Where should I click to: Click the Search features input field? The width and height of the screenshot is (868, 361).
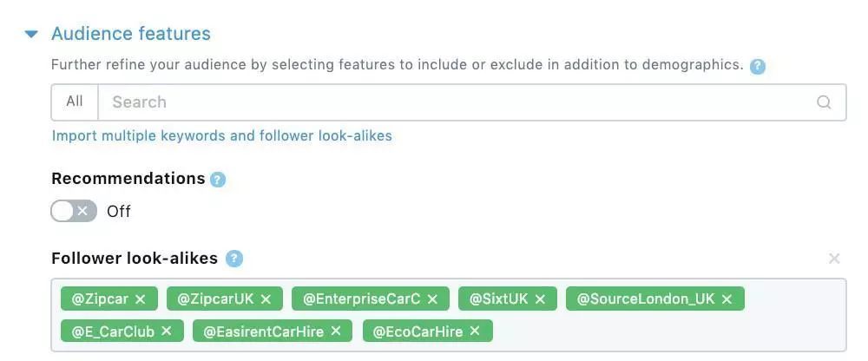451,102
